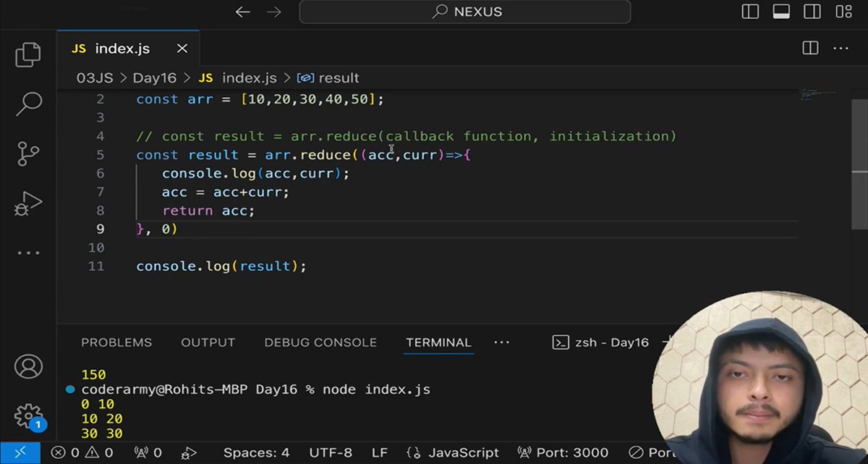This screenshot has height=464, width=868.
Task: Go back with the left arrow
Action: [242, 12]
